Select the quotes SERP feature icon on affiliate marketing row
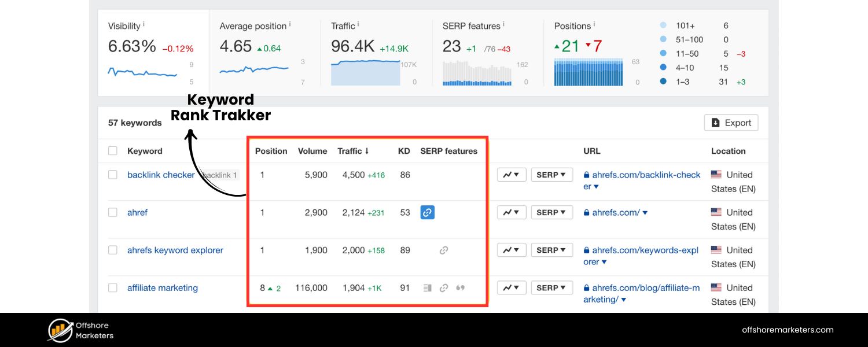868x347 pixels. (x=461, y=287)
